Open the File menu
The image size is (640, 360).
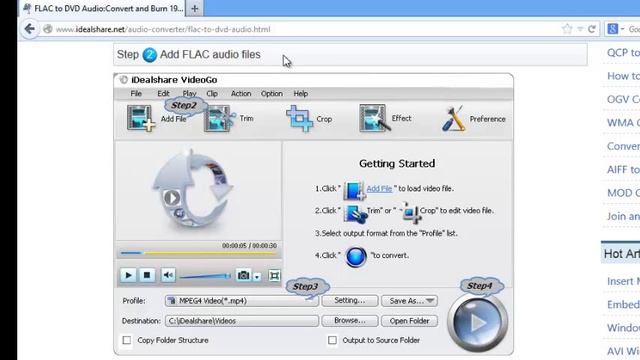pyautogui.click(x=136, y=93)
